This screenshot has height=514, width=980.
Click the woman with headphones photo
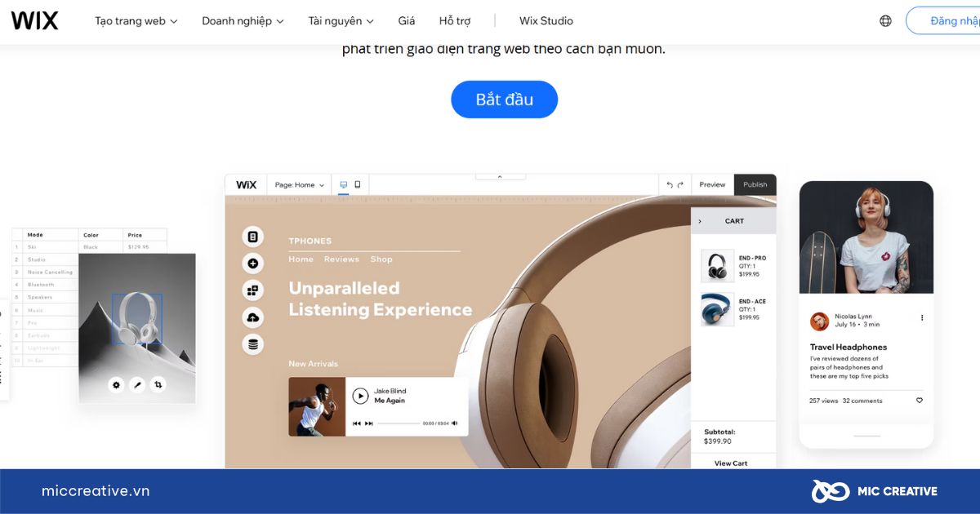[x=866, y=237]
